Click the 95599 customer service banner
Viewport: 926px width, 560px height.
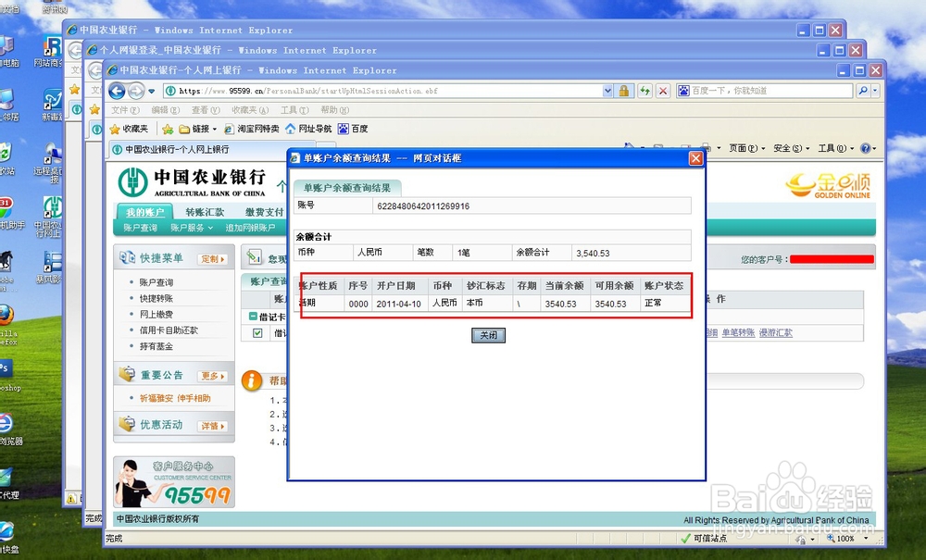tap(174, 482)
